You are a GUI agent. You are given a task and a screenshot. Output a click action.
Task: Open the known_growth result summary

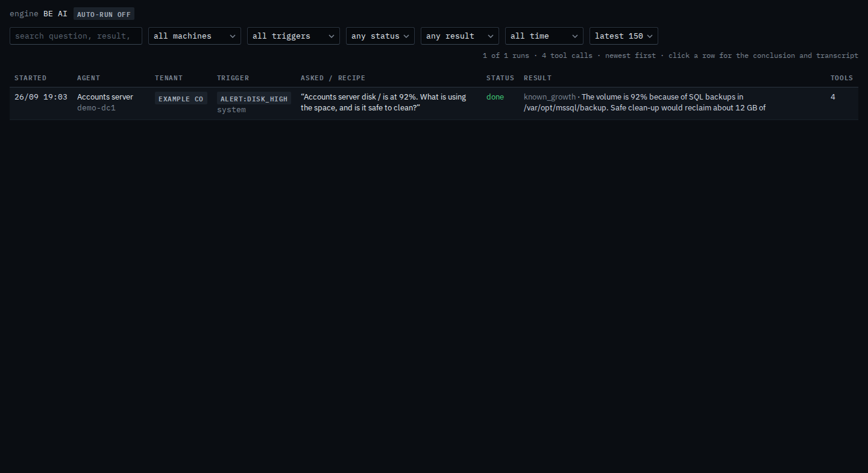tap(644, 103)
